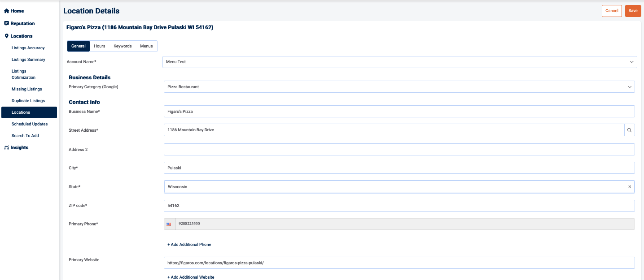
Task: Click the Insights chart icon
Action: click(7, 147)
